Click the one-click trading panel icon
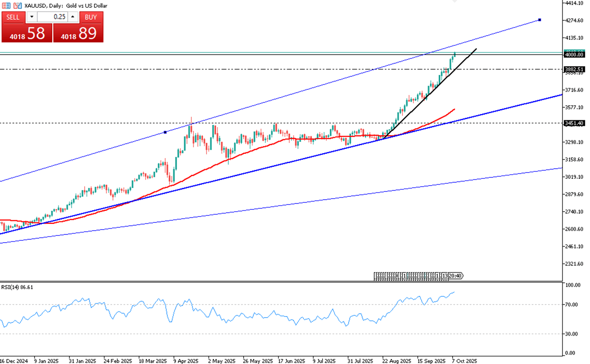Viewport: 590px width, 364px height. [x=6, y=6]
